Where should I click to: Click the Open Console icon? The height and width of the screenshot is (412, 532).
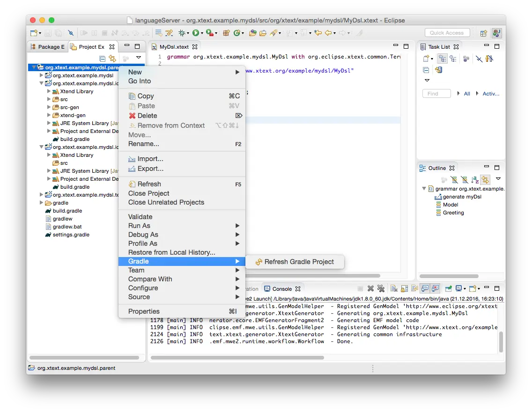tap(473, 288)
